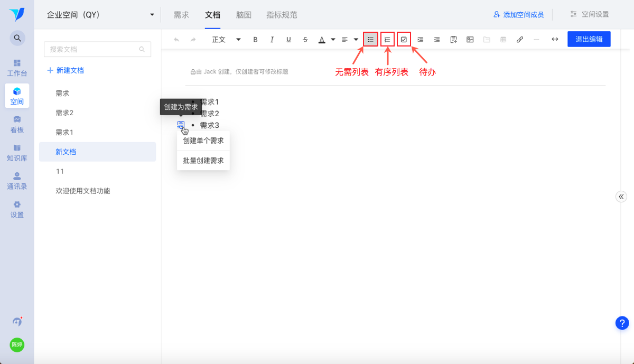Click the insert folder attachment icon
This screenshot has width=634, height=364.
[487, 40]
